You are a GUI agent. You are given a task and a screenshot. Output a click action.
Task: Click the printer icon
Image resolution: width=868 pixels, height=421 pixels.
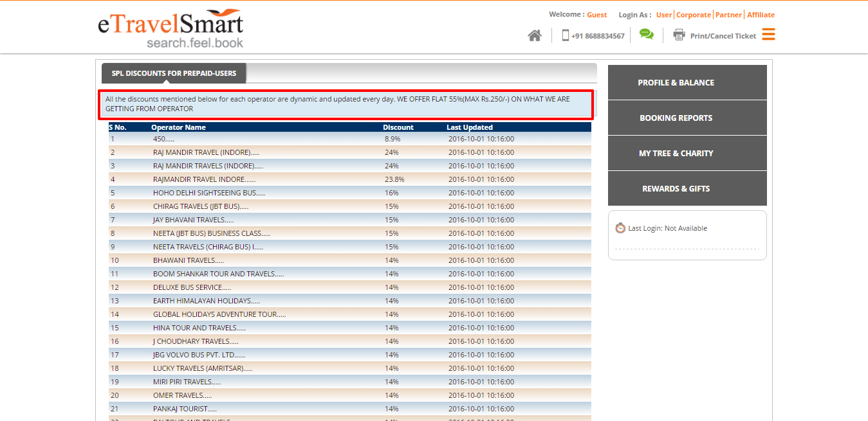click(x=679, y=35)
